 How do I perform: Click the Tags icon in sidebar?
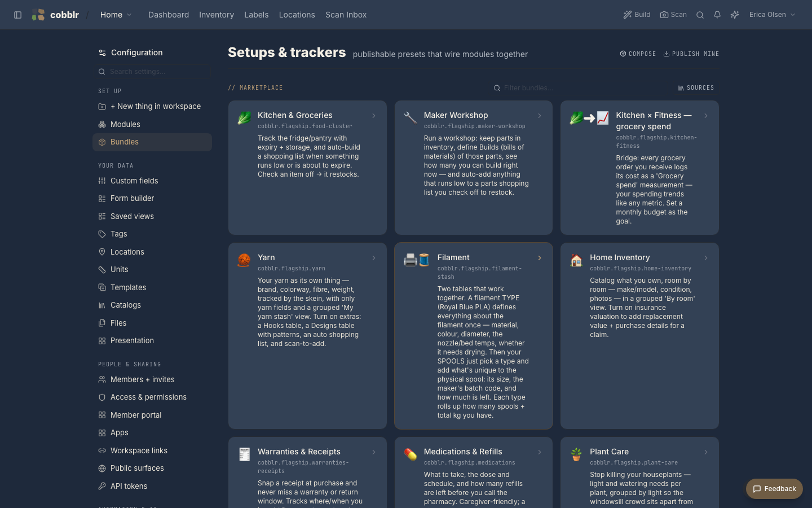[x=102, y=234]
